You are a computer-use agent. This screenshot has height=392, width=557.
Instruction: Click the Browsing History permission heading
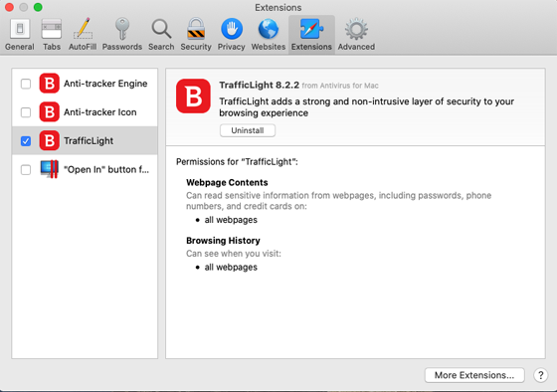pos(223,241)
